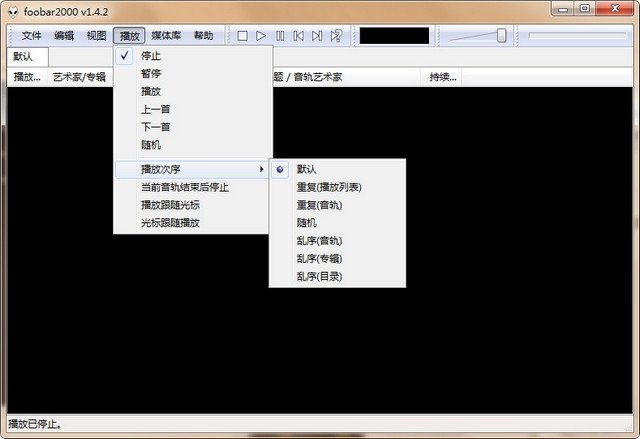The width and height of the screenshot is (640, 439).
Task: Toggle 当前音轨结束后停止 option
Action: [x=192, y=188]
